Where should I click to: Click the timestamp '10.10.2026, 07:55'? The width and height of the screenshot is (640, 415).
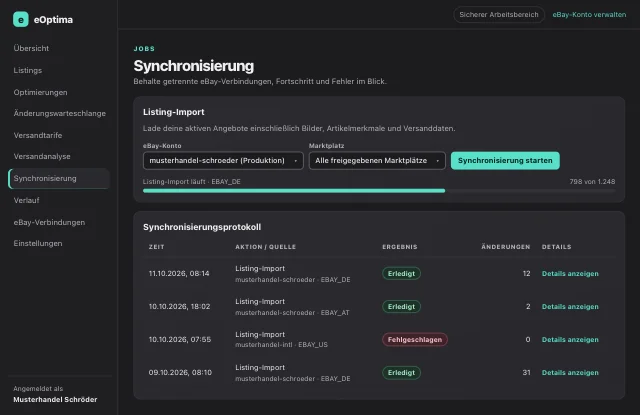point(180,340)
